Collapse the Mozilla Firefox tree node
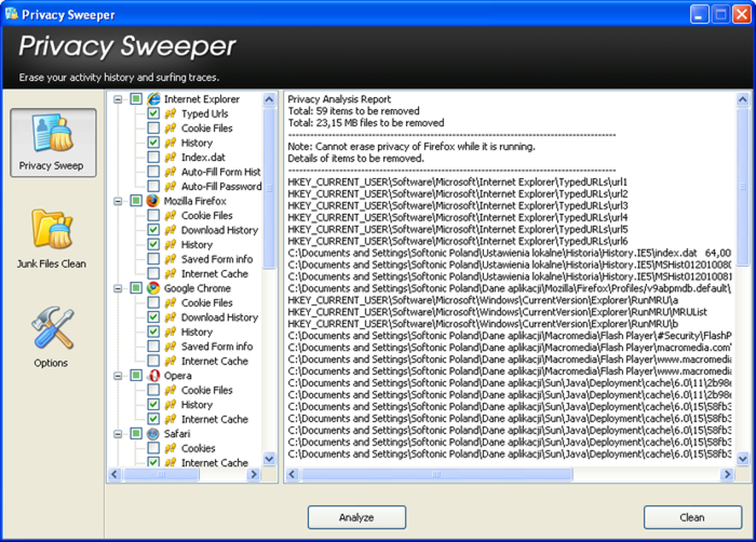Image resolution: width=756 pixels, height=542 pixels. click(x=118, y=201)
